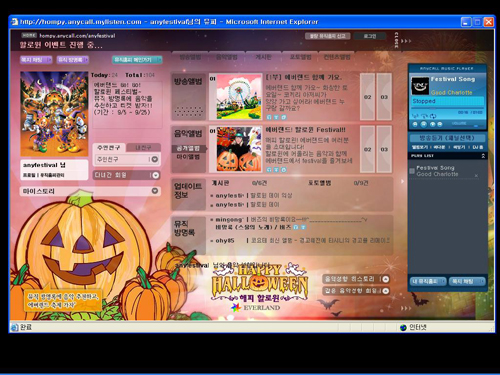Open the Halloween pumpkin music album thumbnail
Image resolution: width=500 pixels, height=375 pixels.
239,149
